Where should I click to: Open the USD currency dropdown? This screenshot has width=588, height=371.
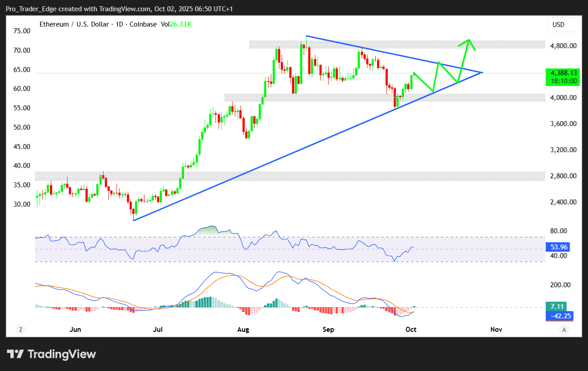coord(564,25)
